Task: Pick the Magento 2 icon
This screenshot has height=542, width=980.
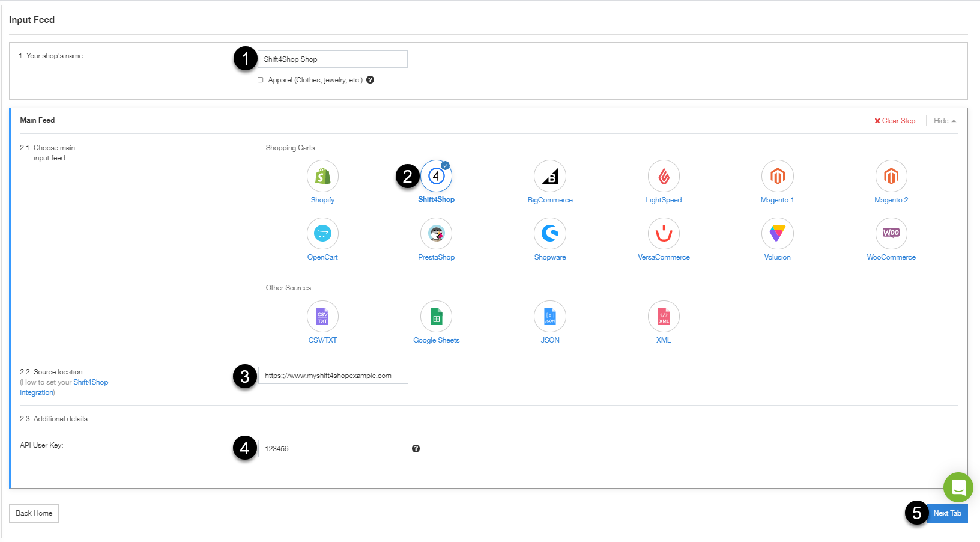Action: (x=891, y=176)
